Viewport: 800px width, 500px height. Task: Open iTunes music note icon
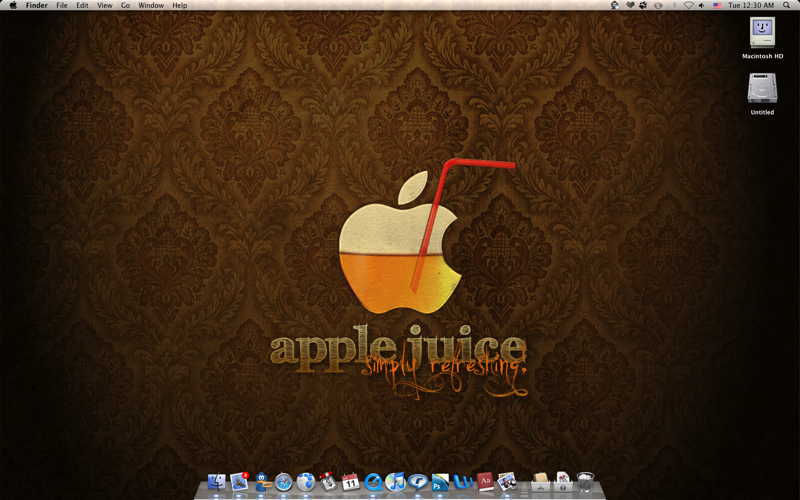point(395,482)
